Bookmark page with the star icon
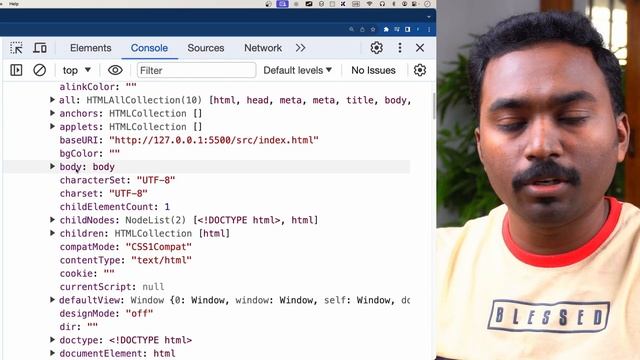 point(373,29)
